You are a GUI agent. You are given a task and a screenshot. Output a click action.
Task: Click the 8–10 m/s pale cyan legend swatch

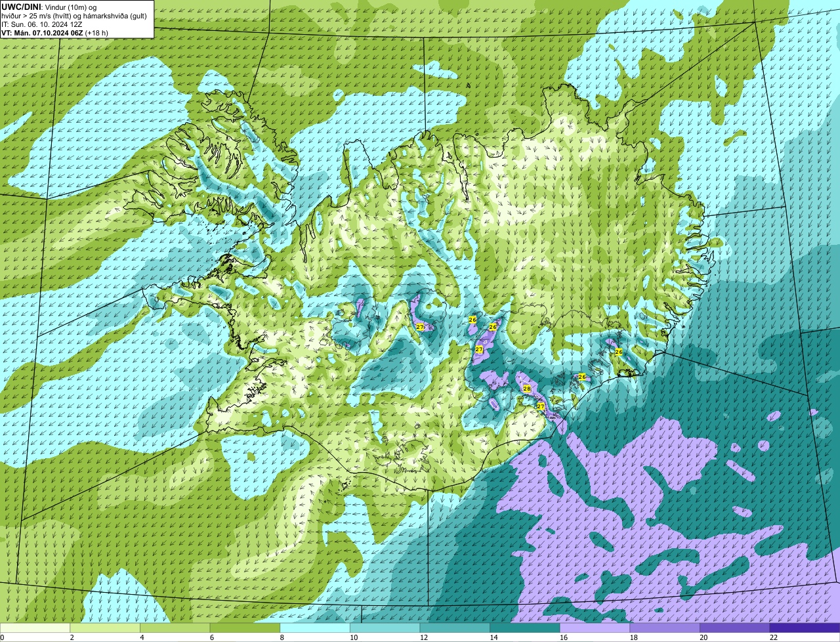315,628
